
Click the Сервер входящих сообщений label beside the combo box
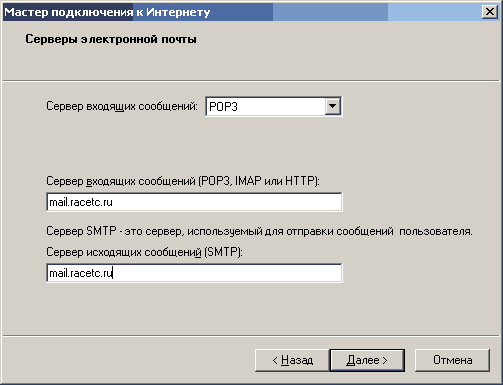[x=122, y=106]
